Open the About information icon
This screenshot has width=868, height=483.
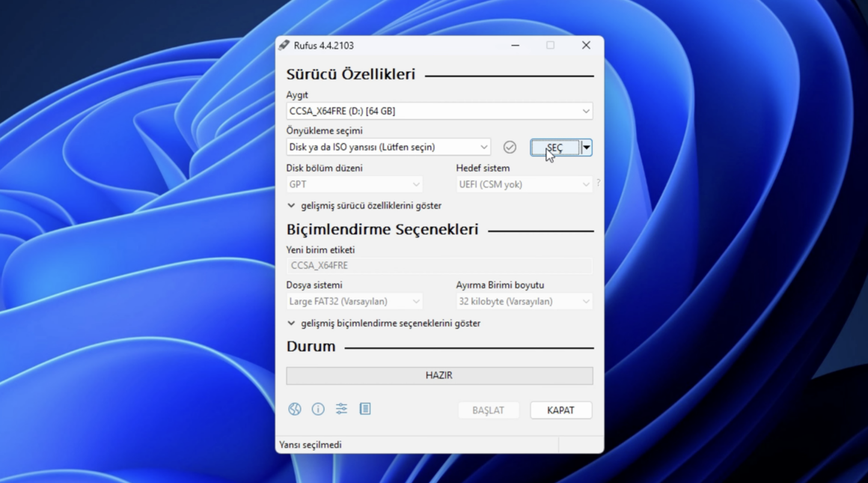[x=318, y=410]
